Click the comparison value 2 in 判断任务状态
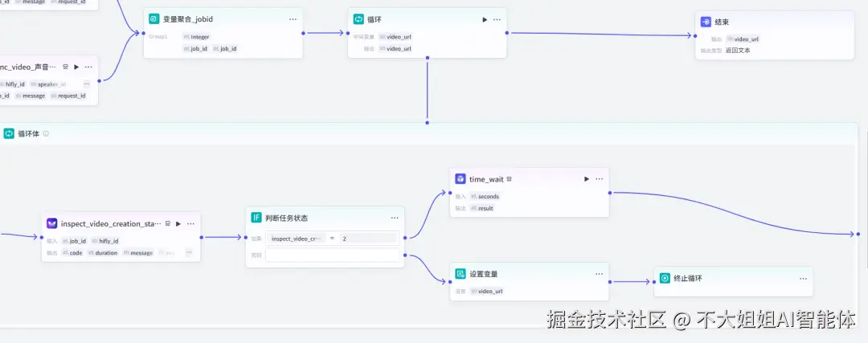Image resolution: width=868 pixels, height=343 pixels. tap(367, 238)
